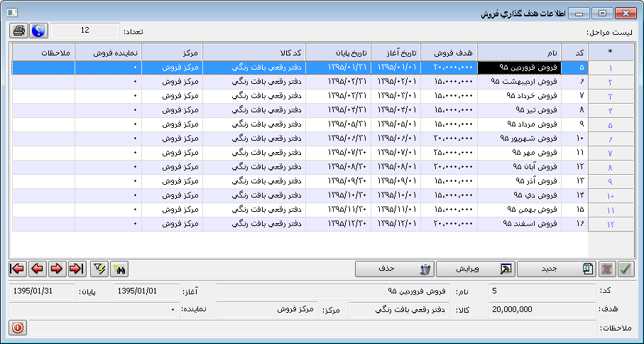Sort by the هدف فروش column header
The image size is (644, 344).
[x=449, y=53]
